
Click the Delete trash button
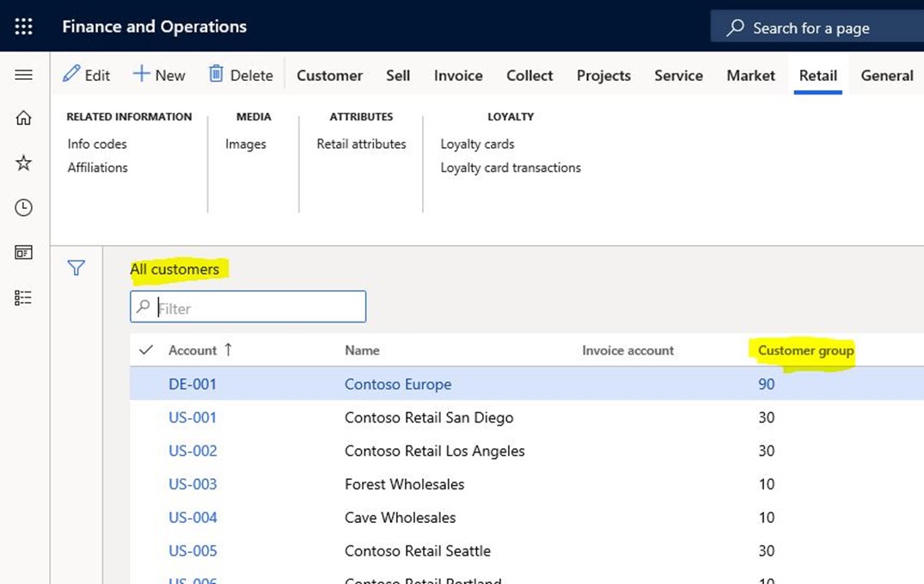point(241,75)
